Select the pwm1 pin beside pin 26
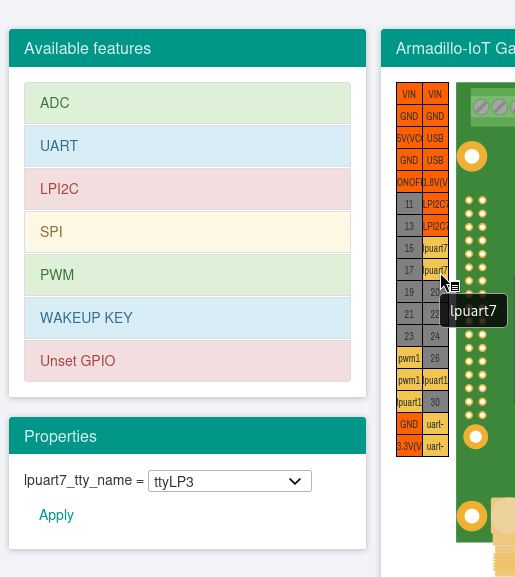 pyautogui.click(x=409, y=358)
